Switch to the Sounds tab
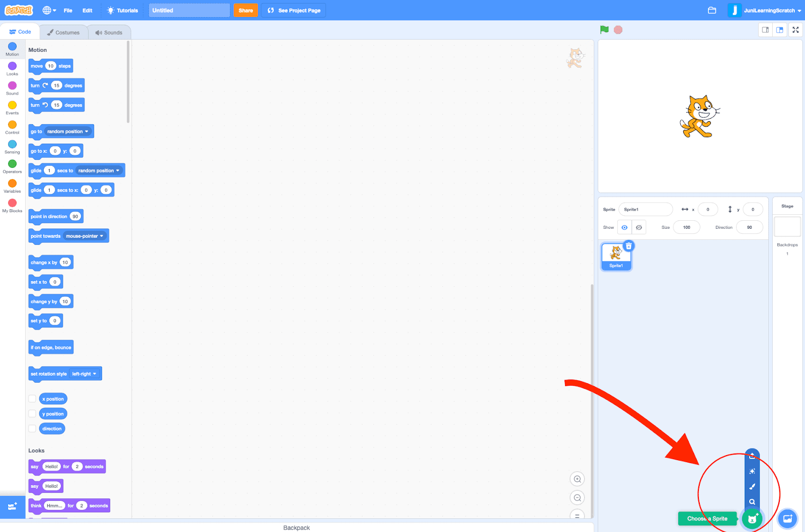Viewport: 805px width, 532px height. [x=109, y=32]
